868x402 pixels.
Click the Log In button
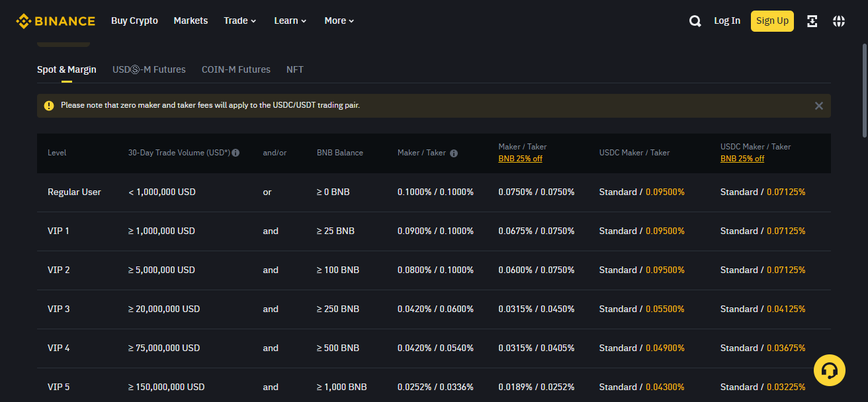click(727, 20)
